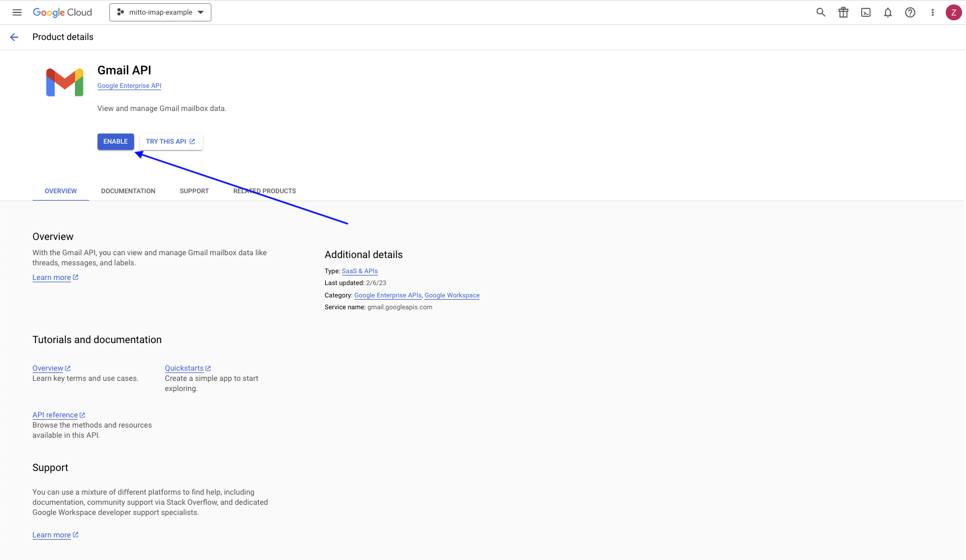This screenshot has width=966, height=560.
Task: Activate the Cloud Shell terminal icon
Action: coord(866,12)
